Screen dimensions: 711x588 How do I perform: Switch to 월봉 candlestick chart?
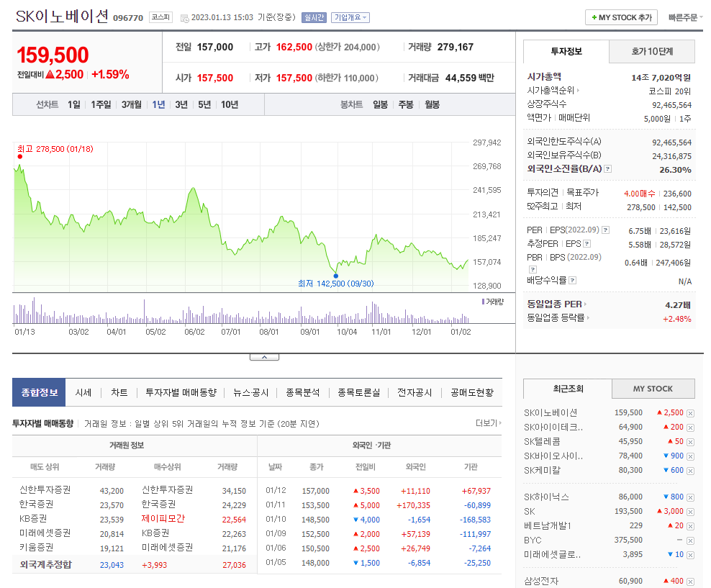[x=432, y=105]
